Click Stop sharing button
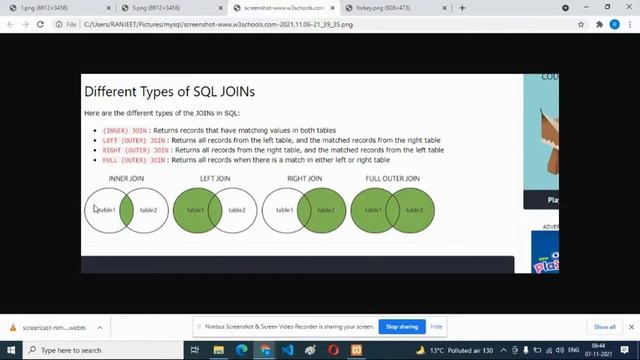The image size is (640, 360). click(402, 327)
